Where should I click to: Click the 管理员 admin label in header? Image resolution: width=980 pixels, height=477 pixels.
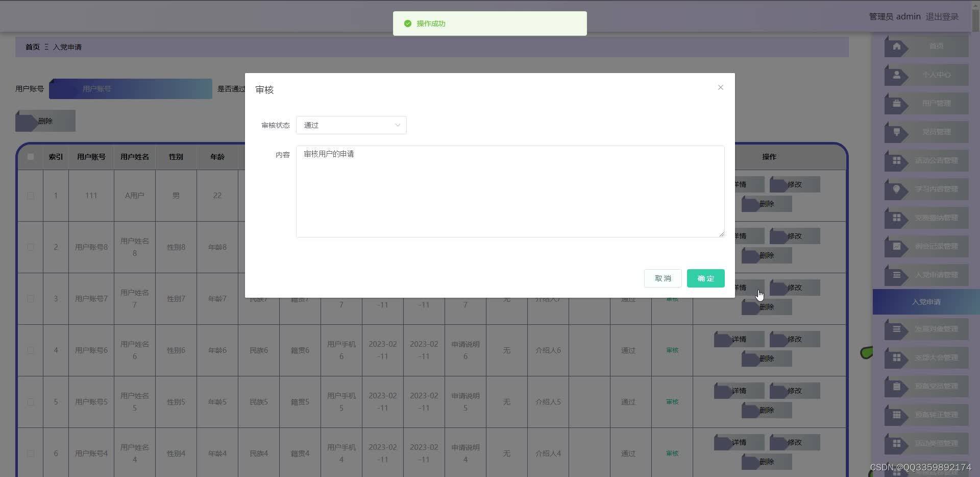895,16
